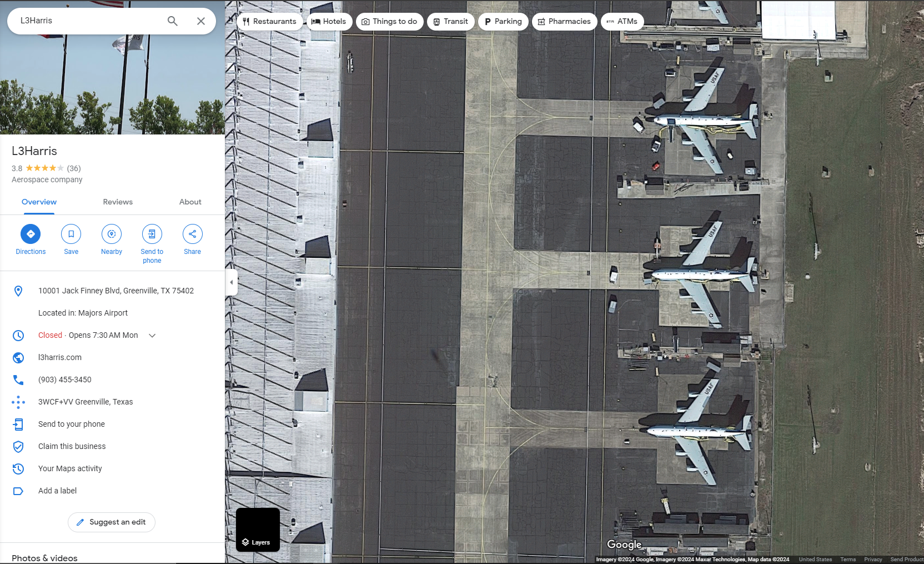Click phone number (903) 455-3450
This screenshot has height=564, width=924.
pyautogui.click(x=65, y=380)
